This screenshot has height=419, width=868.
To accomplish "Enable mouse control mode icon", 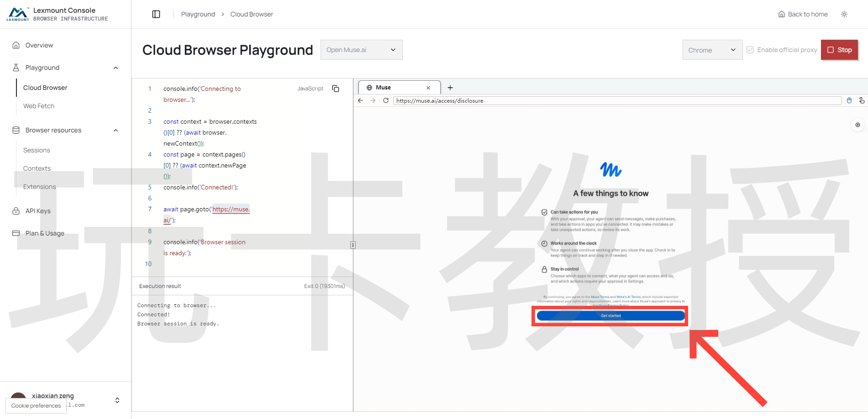I will [849, 100].
